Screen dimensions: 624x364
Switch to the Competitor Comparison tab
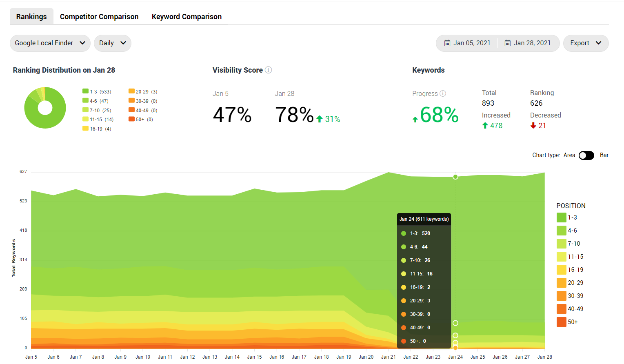coord(99,17)
